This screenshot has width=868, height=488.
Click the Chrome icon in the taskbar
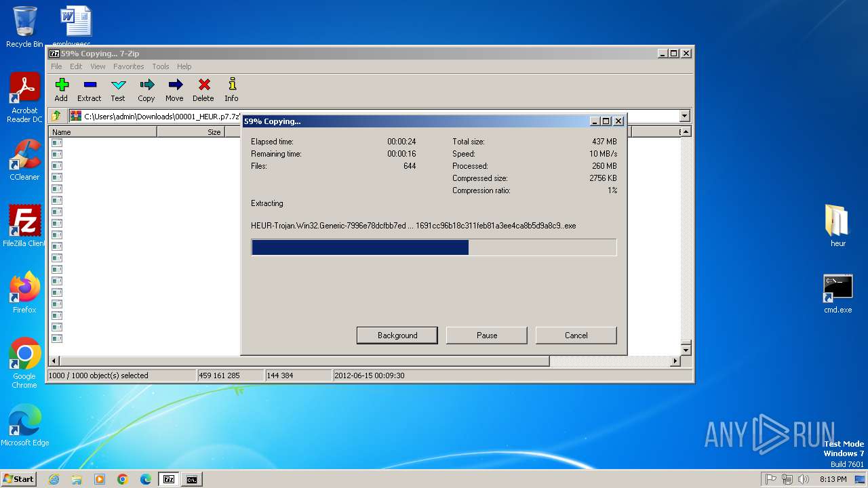[x=123, y=479]
